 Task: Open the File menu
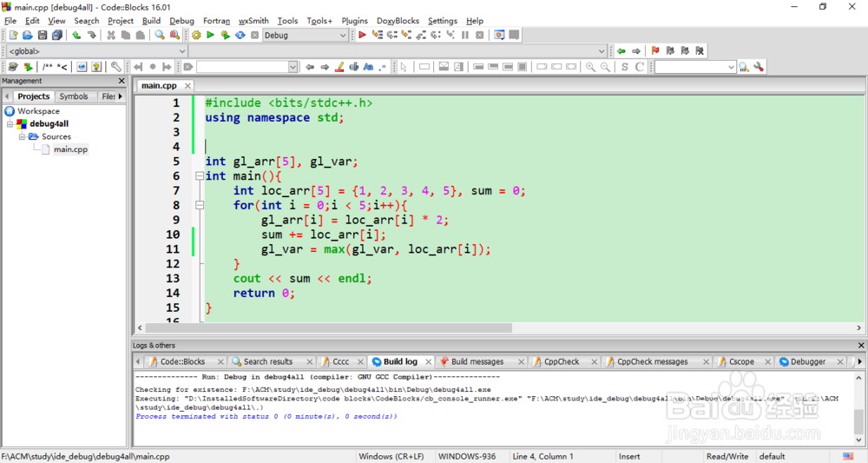tap(10, 21)
